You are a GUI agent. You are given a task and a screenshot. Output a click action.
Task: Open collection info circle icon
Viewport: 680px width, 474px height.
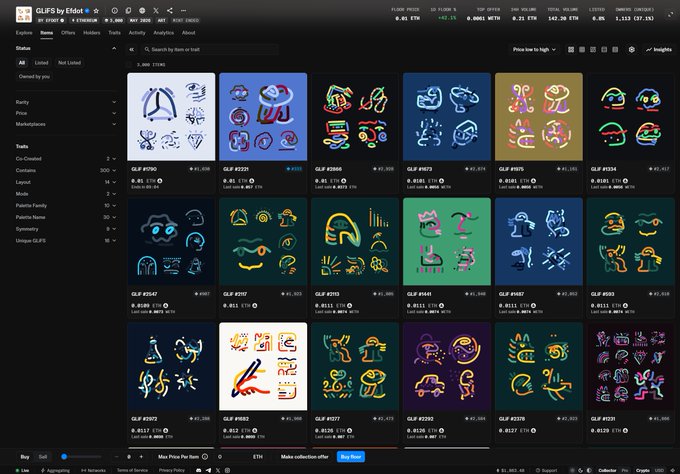[114, 11]
